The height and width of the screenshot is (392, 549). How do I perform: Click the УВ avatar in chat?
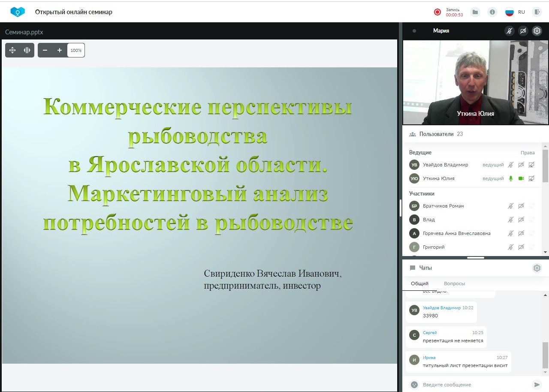(x=414, y=310)
